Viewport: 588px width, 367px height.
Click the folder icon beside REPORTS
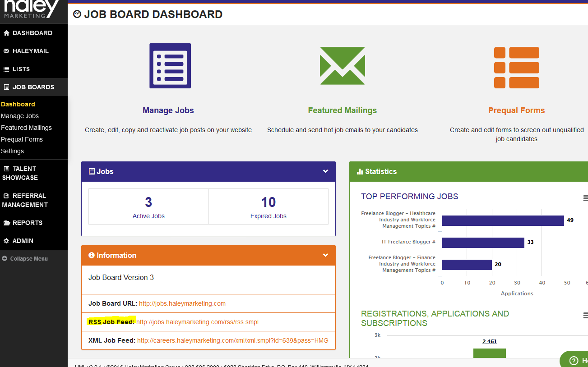coord(6,223)
